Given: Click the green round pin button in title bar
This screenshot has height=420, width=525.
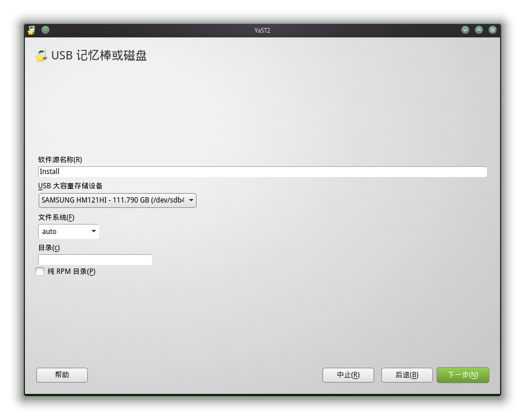Looking at the screenshot, I should (45, 30).
